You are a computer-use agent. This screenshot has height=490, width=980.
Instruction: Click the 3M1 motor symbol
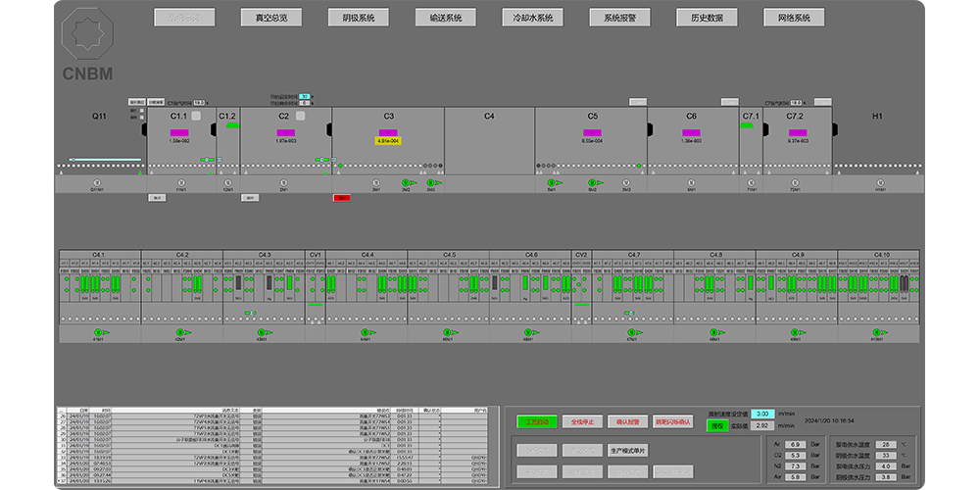[376, 183]
